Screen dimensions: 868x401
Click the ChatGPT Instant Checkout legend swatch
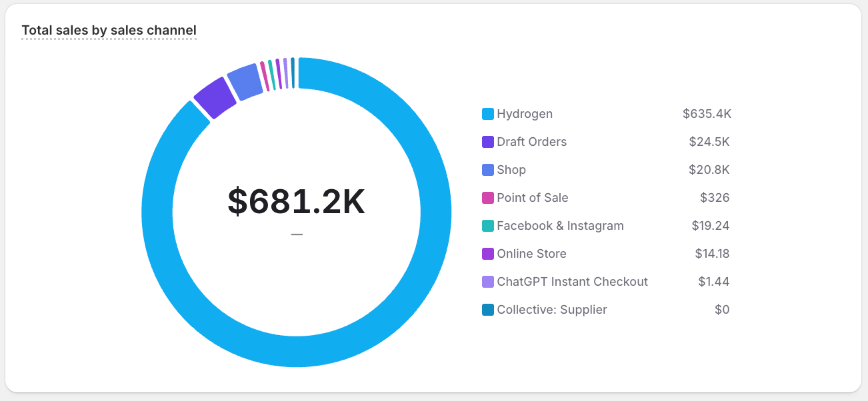pos(488,282)
